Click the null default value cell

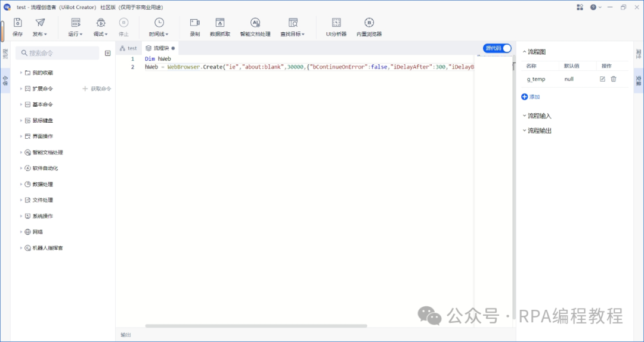(x=569, y=79)
